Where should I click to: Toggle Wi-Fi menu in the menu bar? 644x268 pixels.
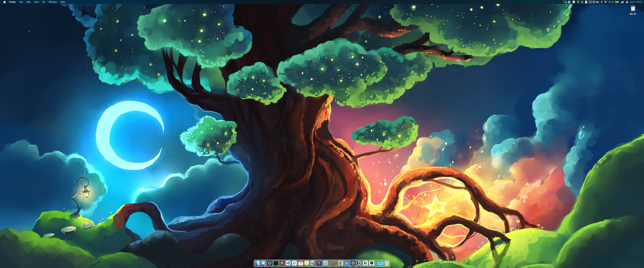(605, 2)
